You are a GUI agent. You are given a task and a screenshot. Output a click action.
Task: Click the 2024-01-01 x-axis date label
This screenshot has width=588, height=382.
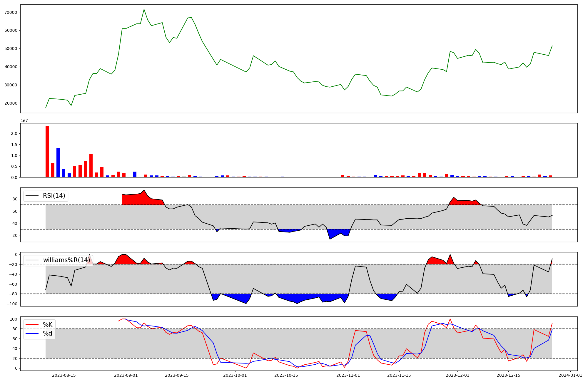[570, 375]
